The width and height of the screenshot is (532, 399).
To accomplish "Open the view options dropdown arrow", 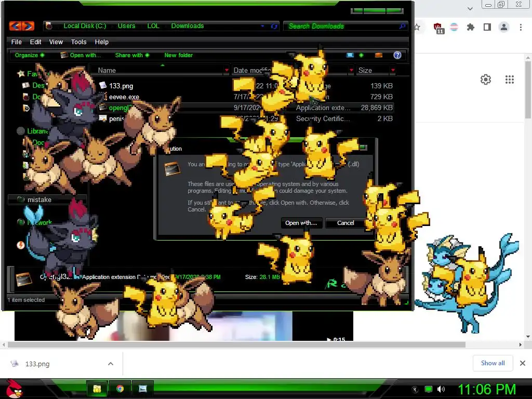I will [x=361, y=55].
